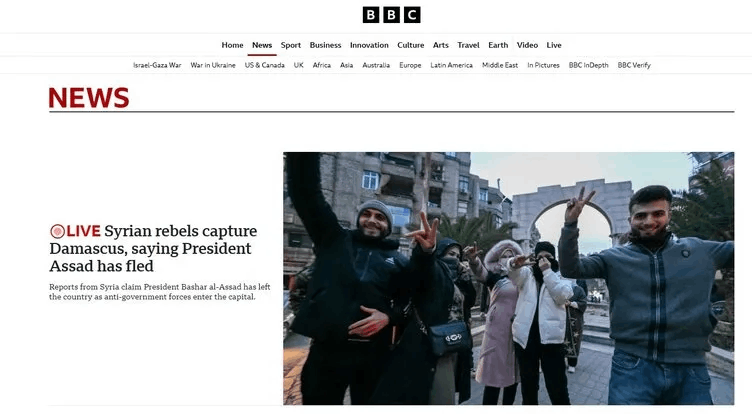Open the BBC InDepth link
Viewport: 752px width, 414px height.
pos(588,65)
